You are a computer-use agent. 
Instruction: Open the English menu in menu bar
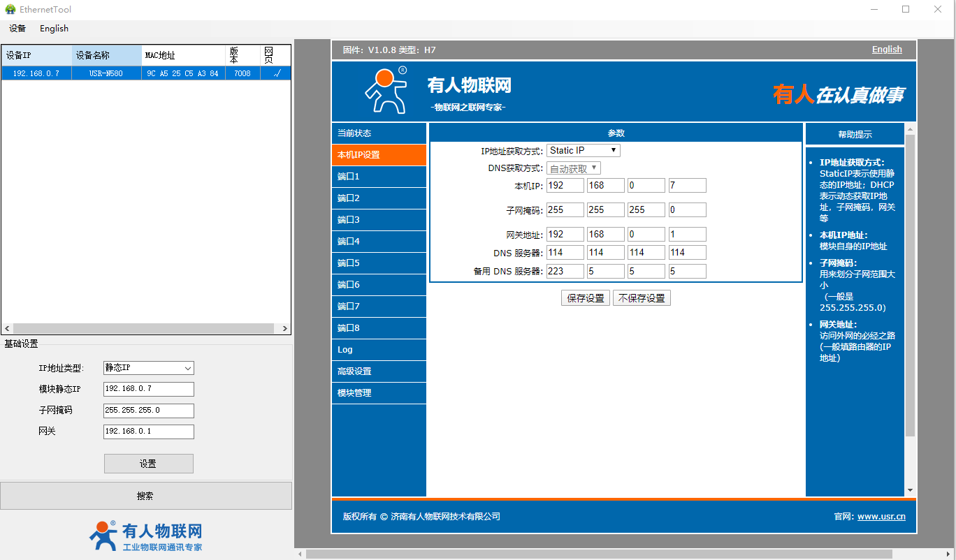[54, 29]
